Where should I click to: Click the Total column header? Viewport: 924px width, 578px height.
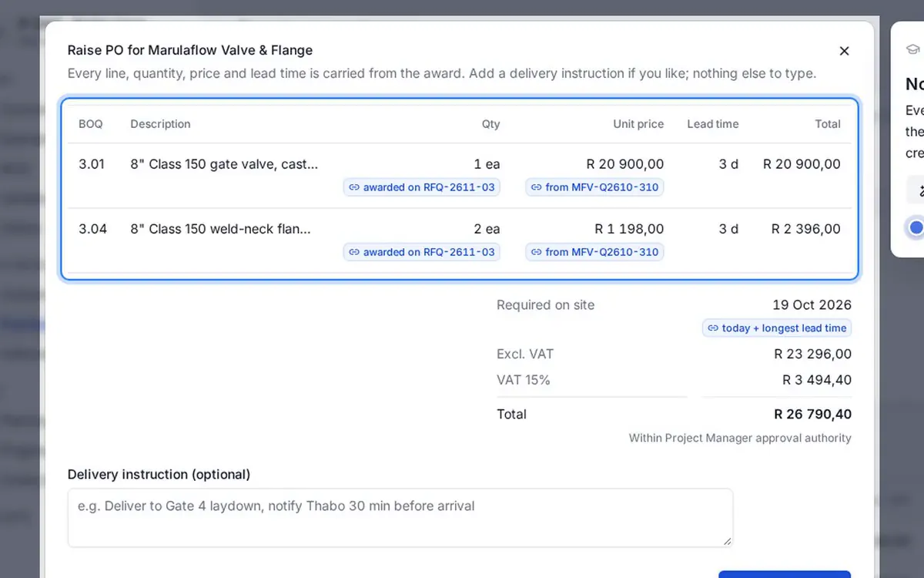(x=828, y=124)
